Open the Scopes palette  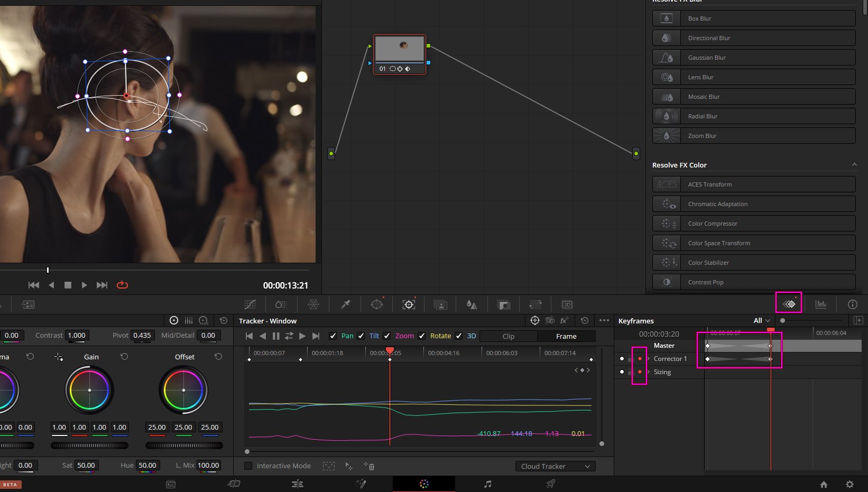click(821, 304)
